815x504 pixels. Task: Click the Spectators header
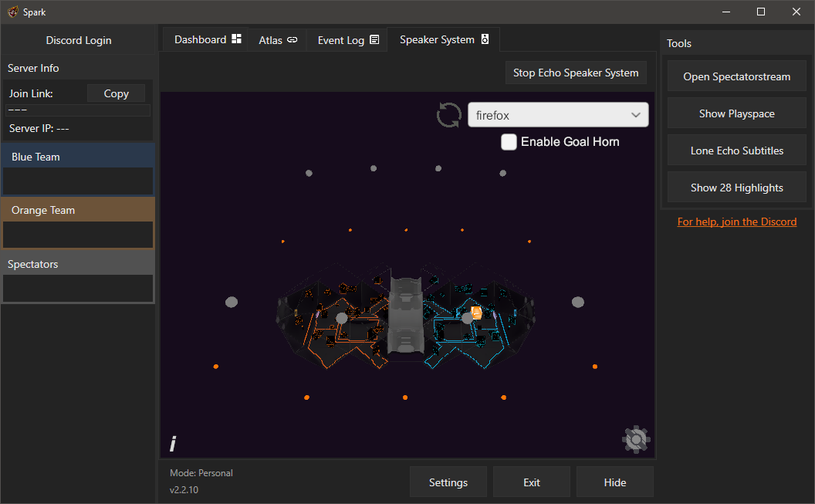point(78,264)
